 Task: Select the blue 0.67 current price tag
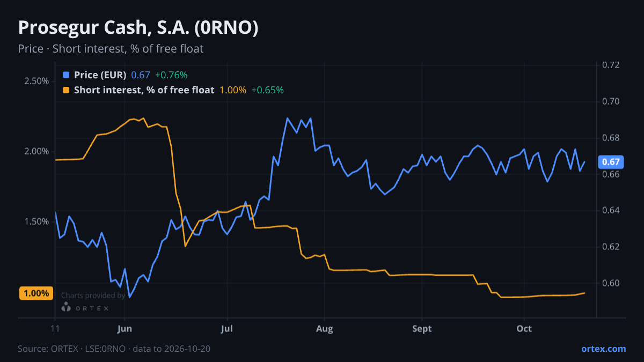(611, 162)
